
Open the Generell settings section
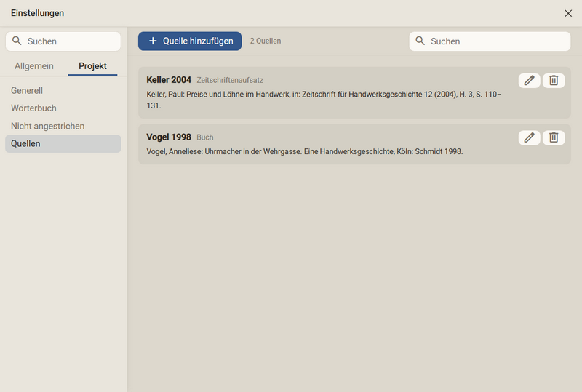tap(63, 91)
